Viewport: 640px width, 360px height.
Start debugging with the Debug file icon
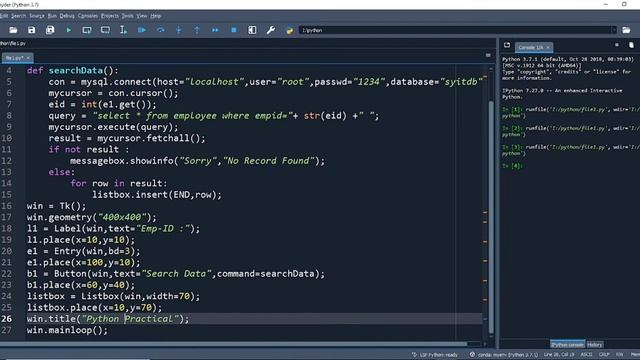click(x=142, y=30)
